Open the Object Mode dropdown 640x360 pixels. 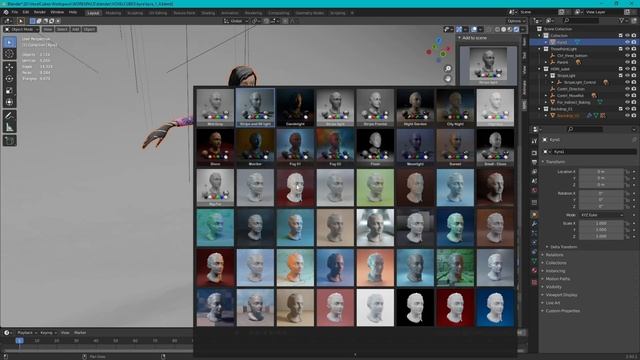tap(22, 29)
